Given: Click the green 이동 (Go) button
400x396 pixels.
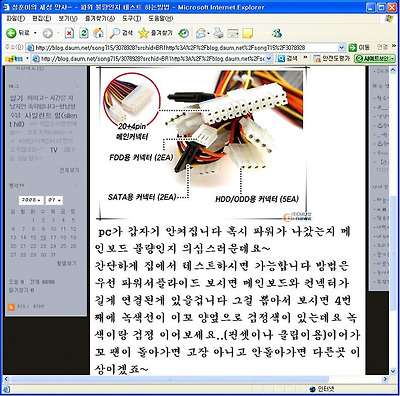Looking at the screenshot, I should coord(359,48).
